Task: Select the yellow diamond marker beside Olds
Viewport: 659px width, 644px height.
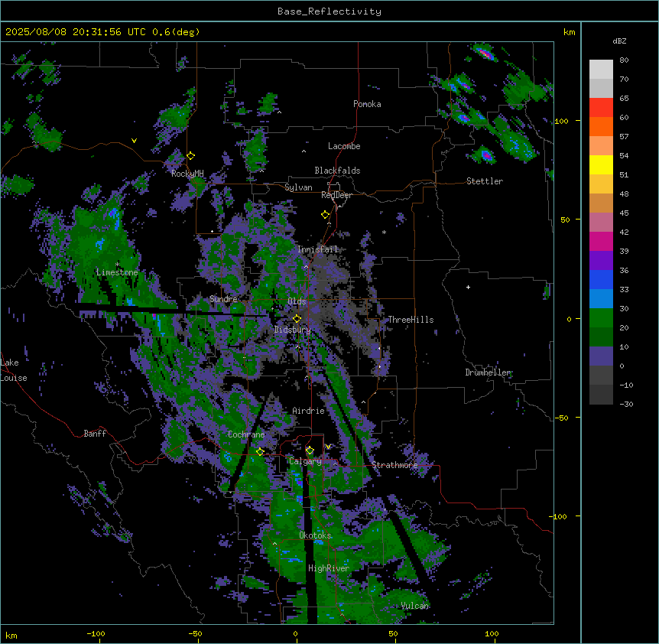Action: coord(297,318)
